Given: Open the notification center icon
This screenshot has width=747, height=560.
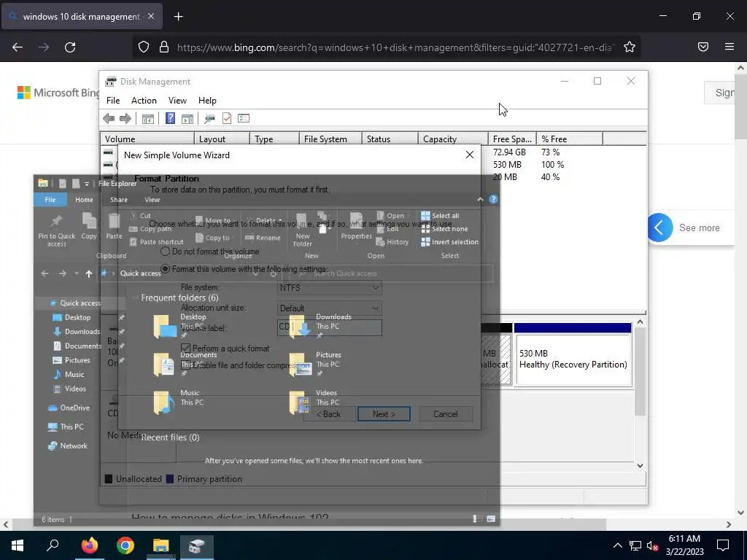Looking at the screenshot, I should [723, 545].
